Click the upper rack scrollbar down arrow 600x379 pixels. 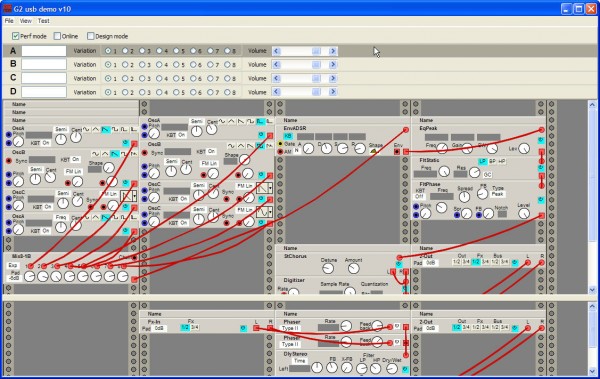click(592, 290)
